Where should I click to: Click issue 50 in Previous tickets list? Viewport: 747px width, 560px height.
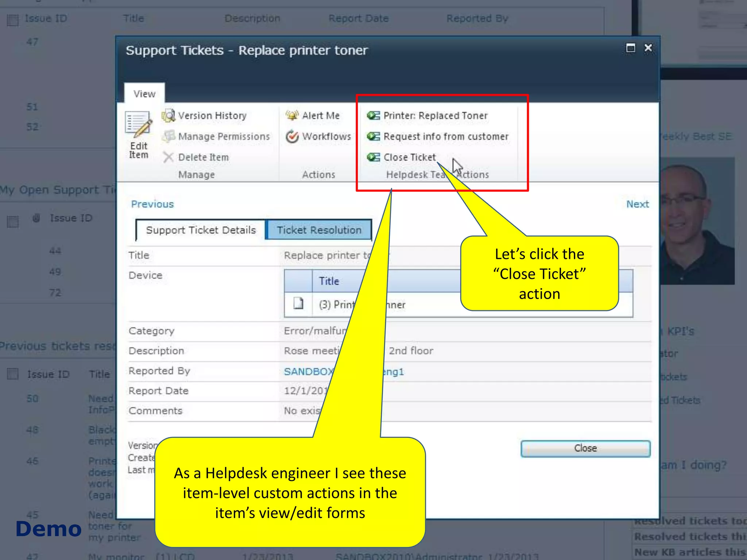(x=32, y=398)
